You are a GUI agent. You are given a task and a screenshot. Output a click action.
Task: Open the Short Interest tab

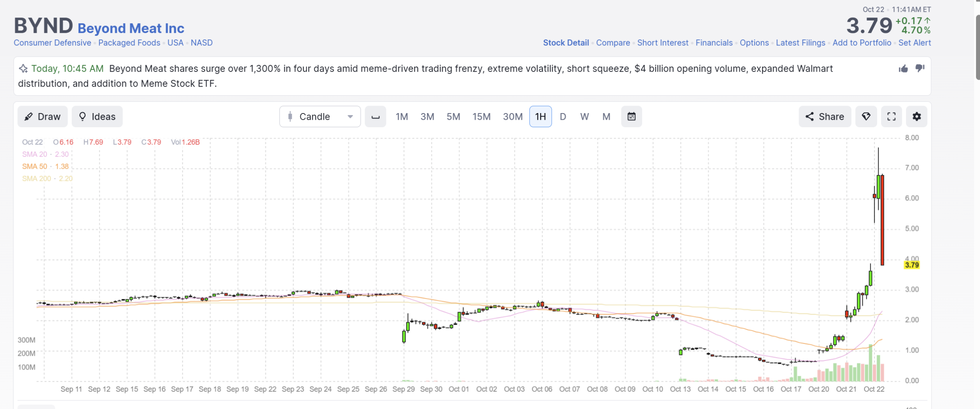coord(663,43)
